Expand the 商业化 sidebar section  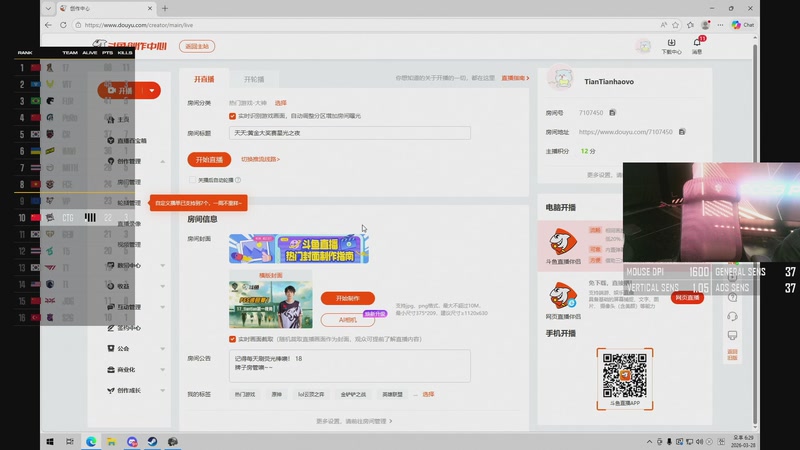[x=162, y=370]
